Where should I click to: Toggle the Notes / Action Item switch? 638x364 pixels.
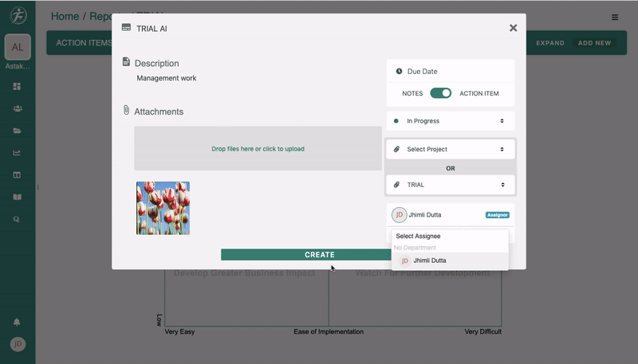pyautogui.click(x=441, y=93)
